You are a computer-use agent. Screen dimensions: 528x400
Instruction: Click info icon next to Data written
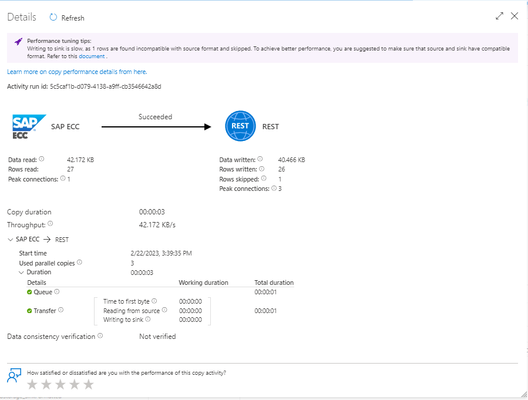click(x=260, y=159)
